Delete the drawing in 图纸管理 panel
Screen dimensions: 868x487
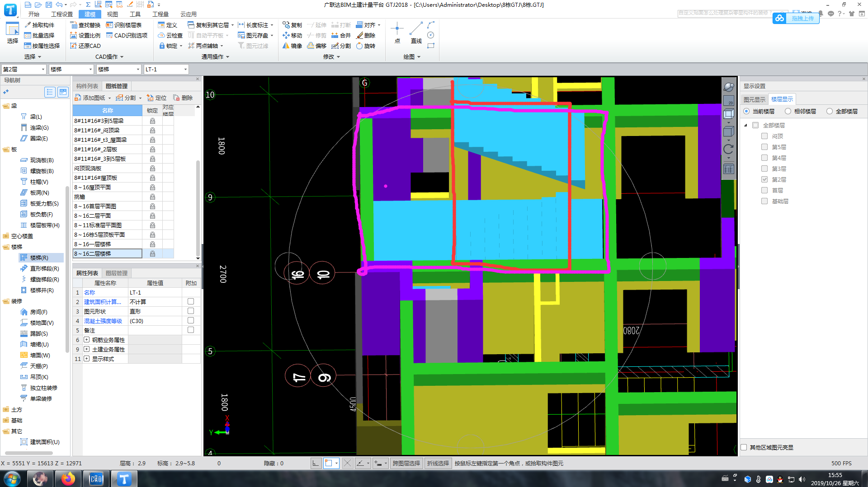tap(183, 98)
